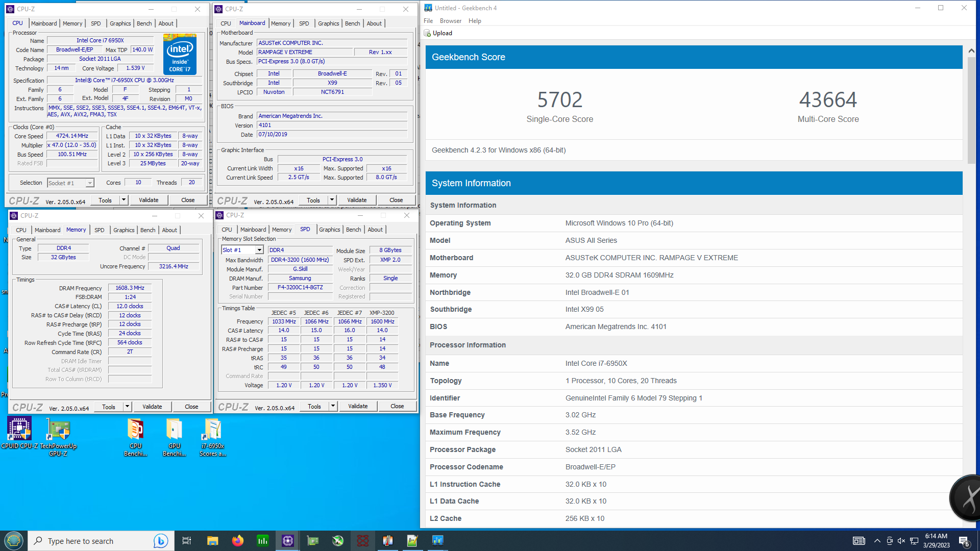
Task: Open the green bar chart app on taskbar
Action: coord(263,541)
